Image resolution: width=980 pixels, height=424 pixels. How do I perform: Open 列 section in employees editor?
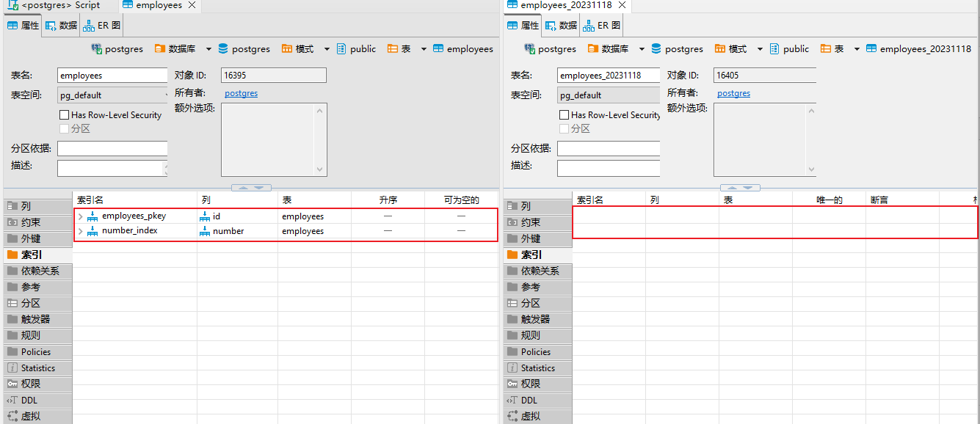(x=37, y=207)
